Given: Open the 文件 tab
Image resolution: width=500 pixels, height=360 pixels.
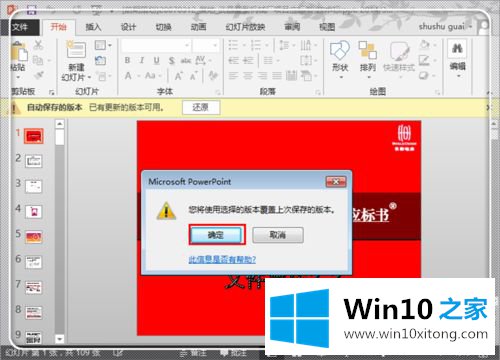Looking at the screenshot, I should pyautogui.click(x=20, y=27).
